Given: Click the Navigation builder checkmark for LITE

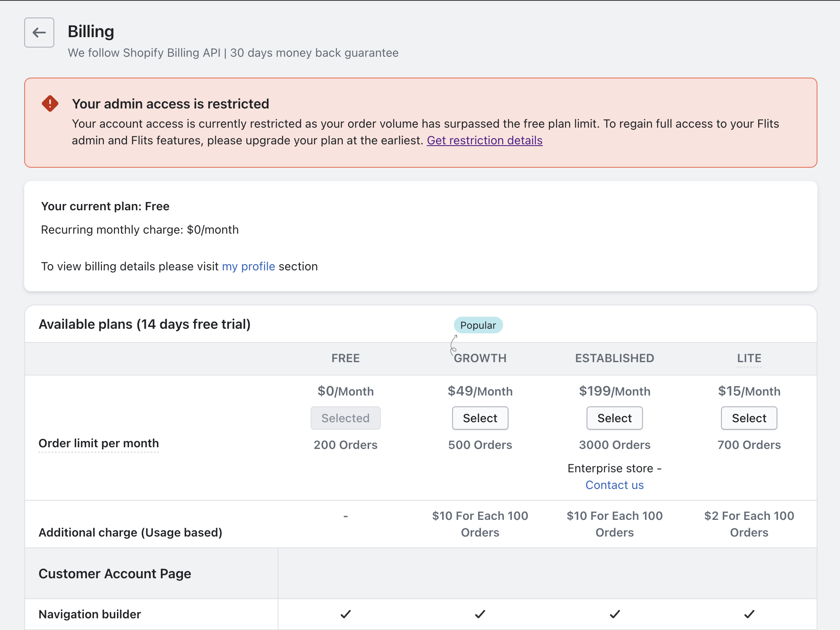Looking at the screenshot, I should [x=749, y=614].
